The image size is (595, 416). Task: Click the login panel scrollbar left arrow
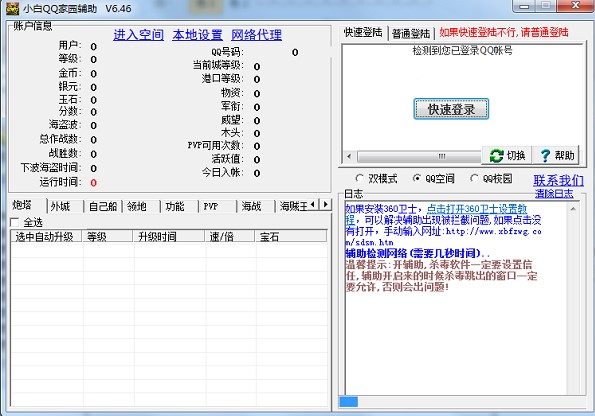pos(349,156)
